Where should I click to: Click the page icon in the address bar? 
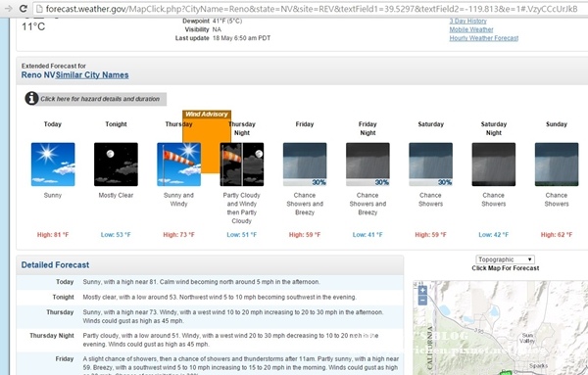click(x=39, y=8)
